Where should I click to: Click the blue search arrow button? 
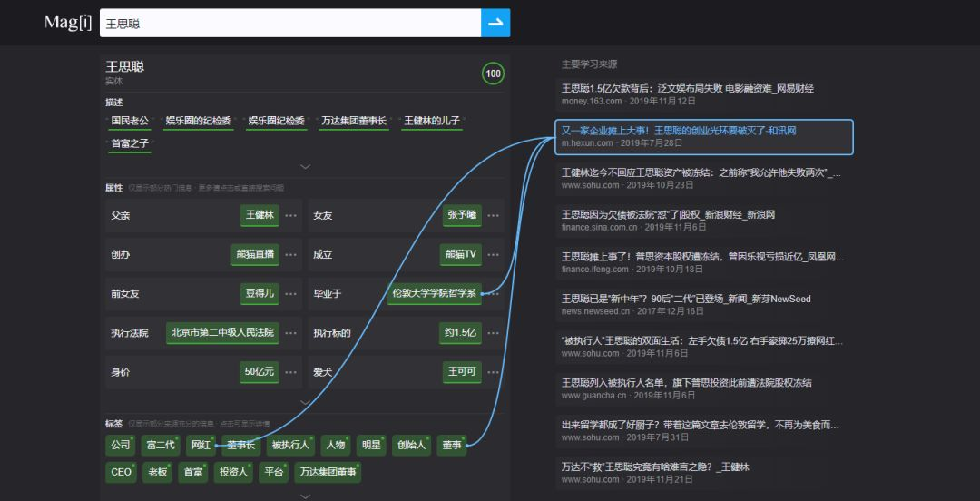coord(495,23)
